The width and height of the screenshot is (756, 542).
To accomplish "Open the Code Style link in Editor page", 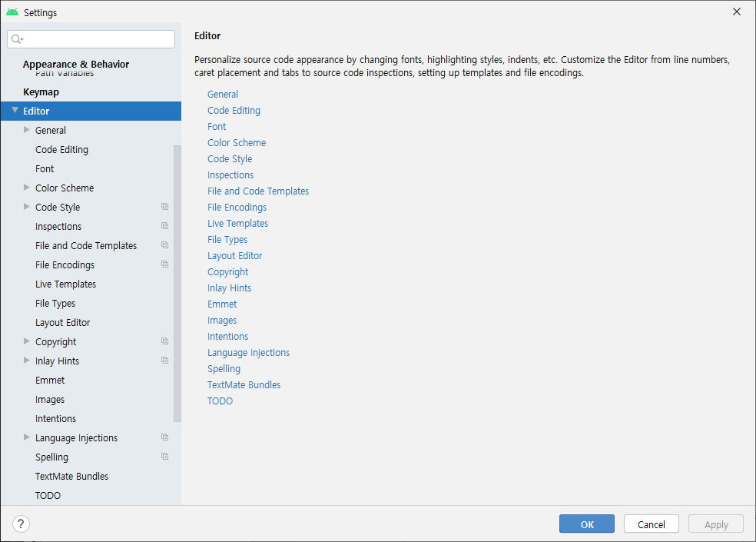I will coord(230,159).
